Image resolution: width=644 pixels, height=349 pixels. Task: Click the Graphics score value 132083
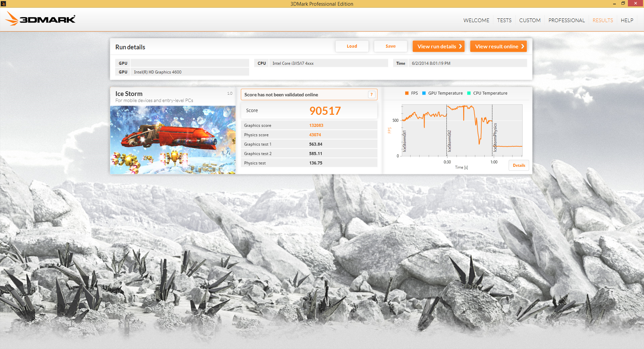(316, 126)
